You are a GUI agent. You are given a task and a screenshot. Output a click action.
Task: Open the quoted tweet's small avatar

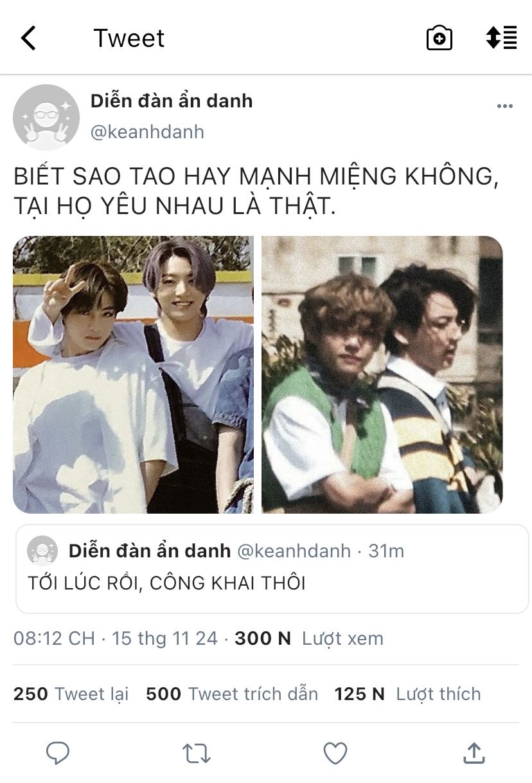[x=42, y=551]
